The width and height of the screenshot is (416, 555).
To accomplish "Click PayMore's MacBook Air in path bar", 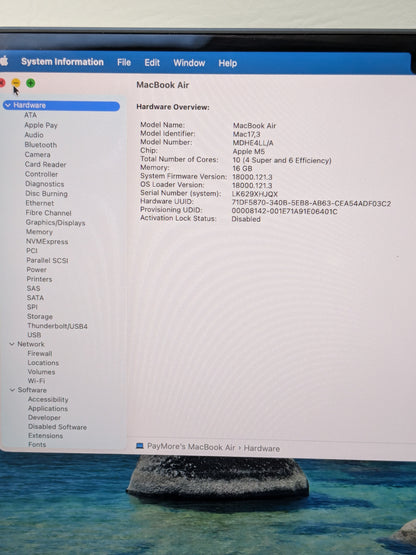I will click(x=191, y=447).
